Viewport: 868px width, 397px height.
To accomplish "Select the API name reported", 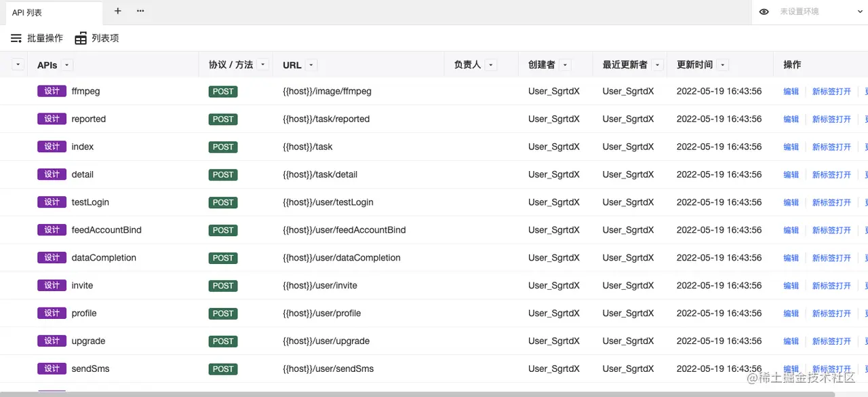I will 89,119.
